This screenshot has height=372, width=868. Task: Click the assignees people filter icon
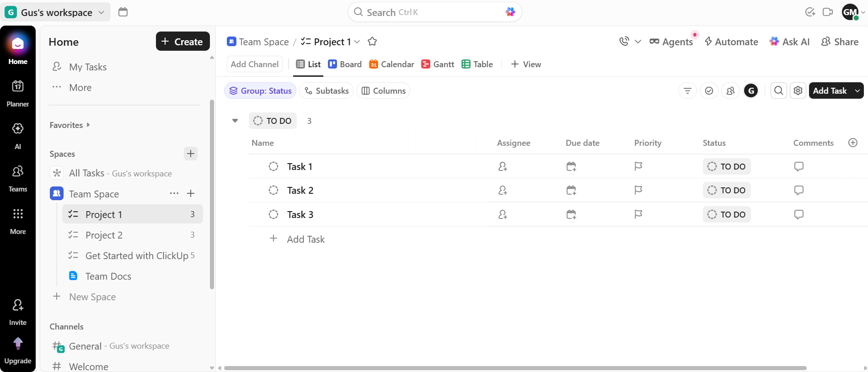pos(730,91)
